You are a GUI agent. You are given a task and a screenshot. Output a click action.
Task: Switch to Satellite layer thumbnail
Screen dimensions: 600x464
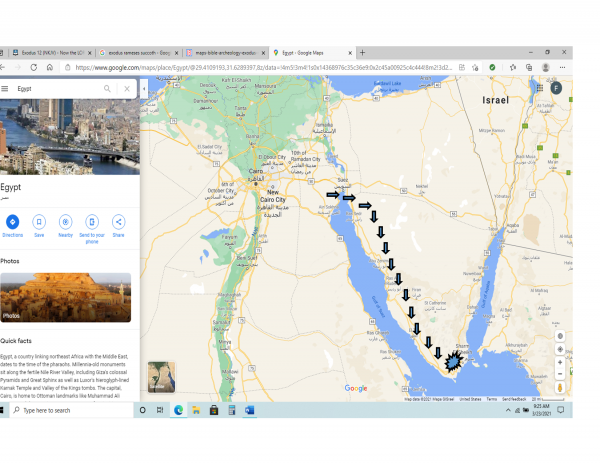tap(161, 377)
